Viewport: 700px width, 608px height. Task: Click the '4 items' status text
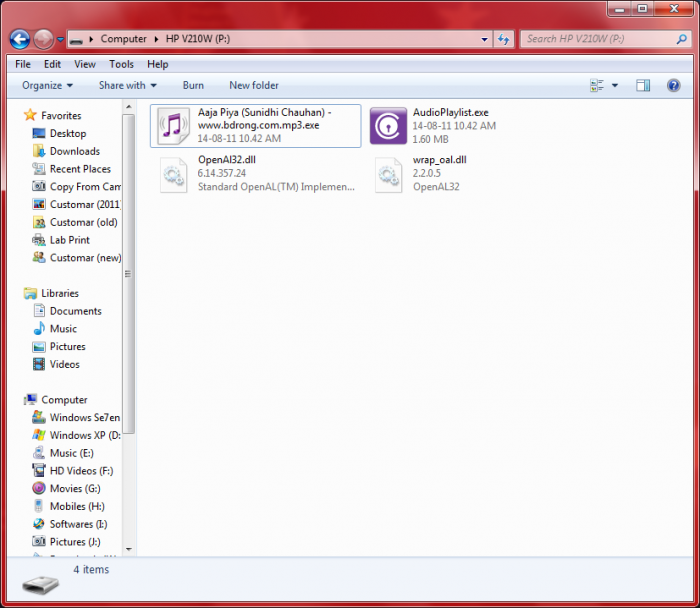pyautogui.click(x=91, y=570)
